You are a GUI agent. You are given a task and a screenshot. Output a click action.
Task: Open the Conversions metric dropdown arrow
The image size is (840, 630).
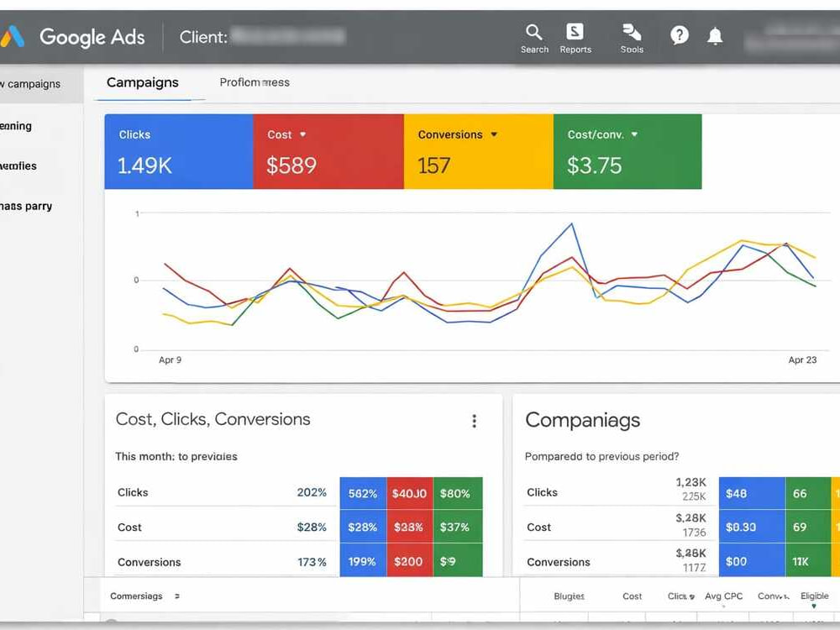tap(494, 134)
